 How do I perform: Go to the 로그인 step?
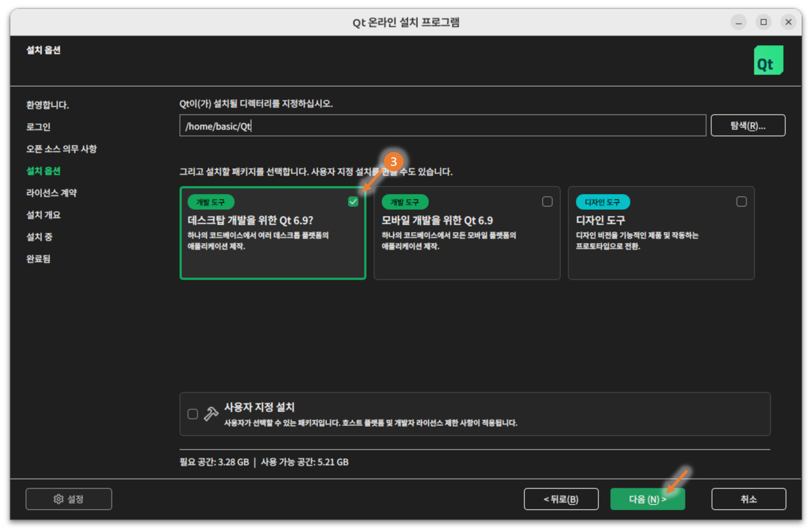click(38, 127)
